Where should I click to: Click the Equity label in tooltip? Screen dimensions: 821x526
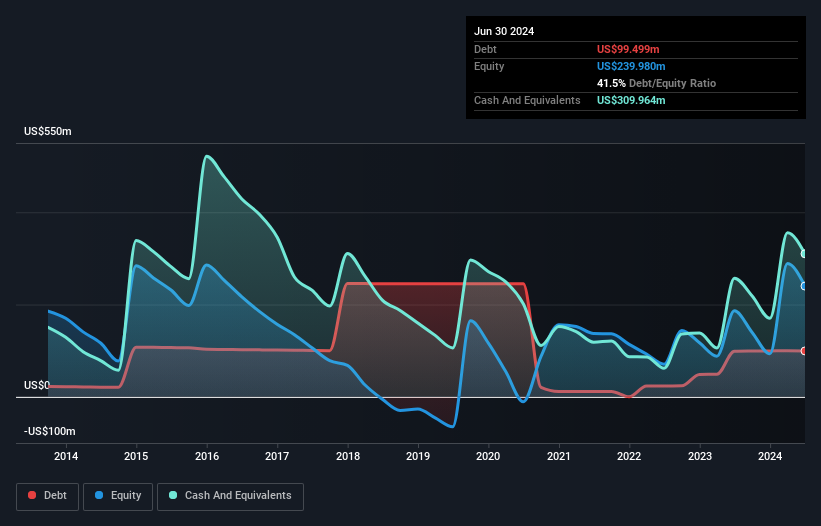coord(489,66)
